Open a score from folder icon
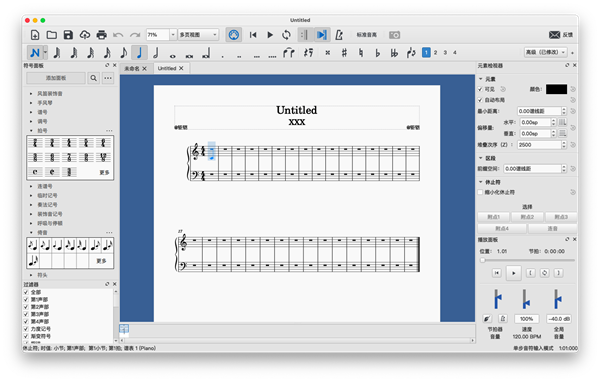The image size is (600, 381). [x=52, y=35]
